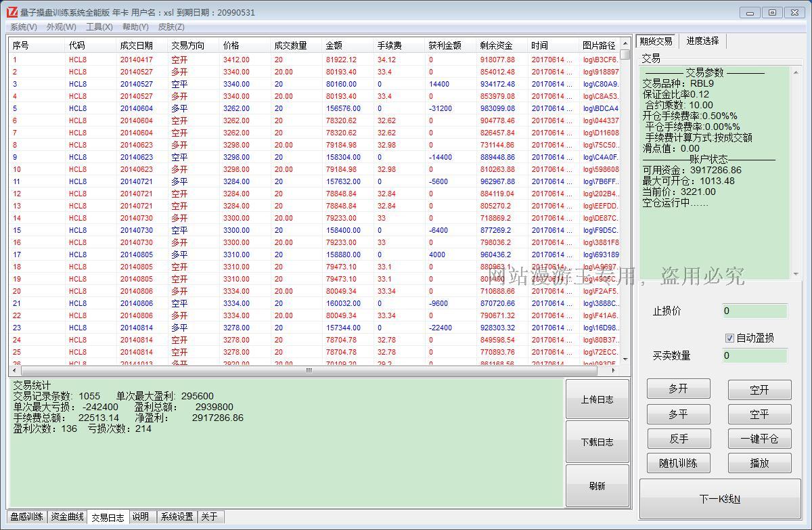Sort by the 手续费 column header
The width and height of the screenshot is (812, 530).
pos(401,45)
